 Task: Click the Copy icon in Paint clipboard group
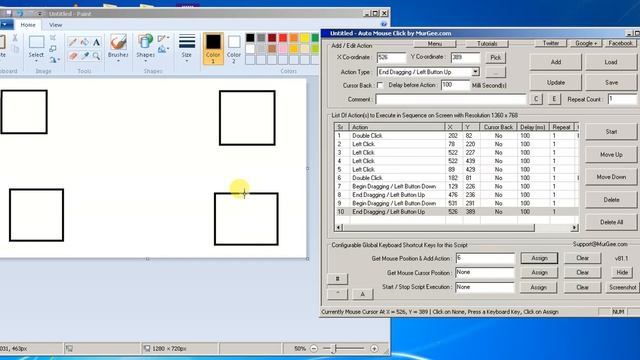[16, 49]
